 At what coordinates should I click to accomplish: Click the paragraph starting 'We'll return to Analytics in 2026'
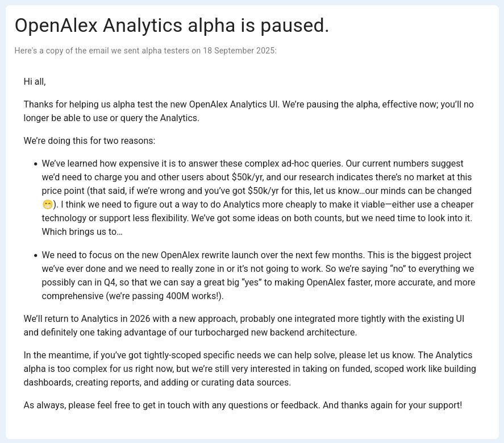(x=244, y=326)
